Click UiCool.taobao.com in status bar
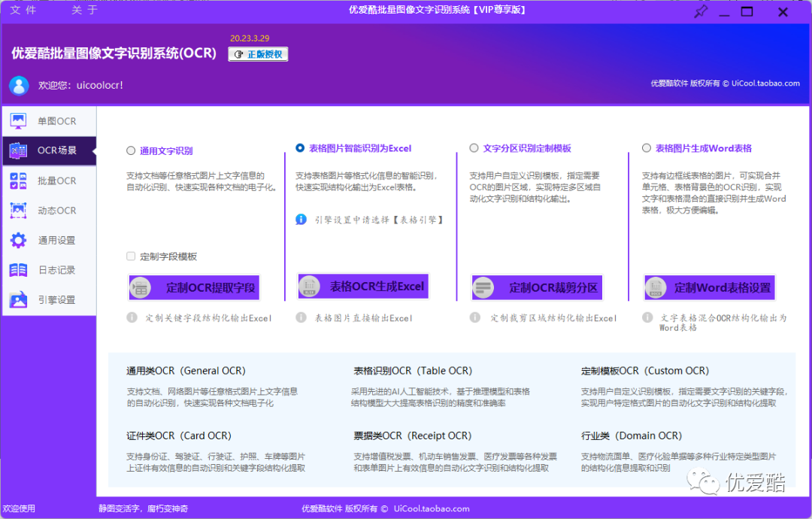The image size is (812, 519). click(432, 508)
